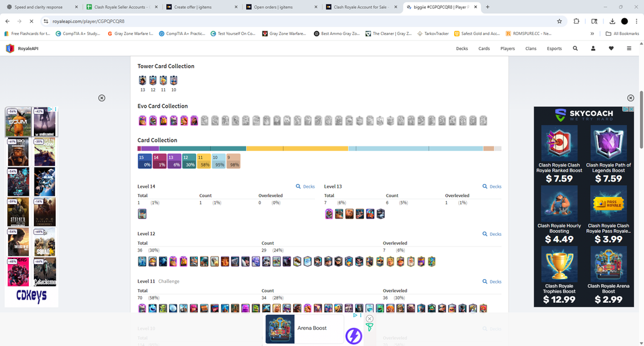Click the level 10 light blue swatch
The height and width of the screenshot is (346, 644).
(219, 161)
